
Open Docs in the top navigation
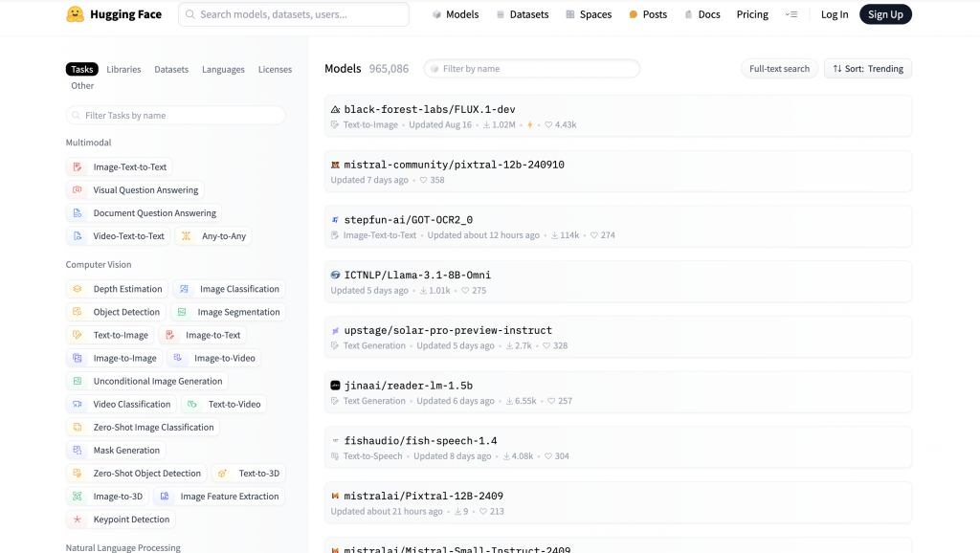click(702, 14)
